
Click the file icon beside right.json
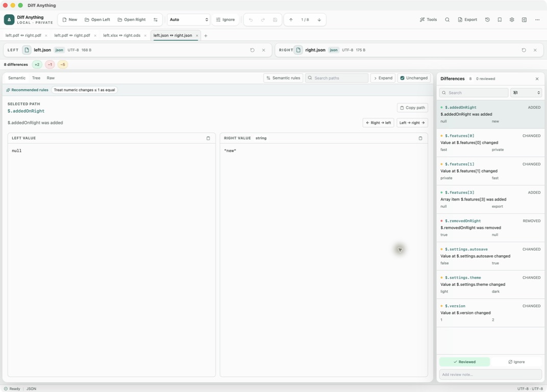(x=299, y=50)
